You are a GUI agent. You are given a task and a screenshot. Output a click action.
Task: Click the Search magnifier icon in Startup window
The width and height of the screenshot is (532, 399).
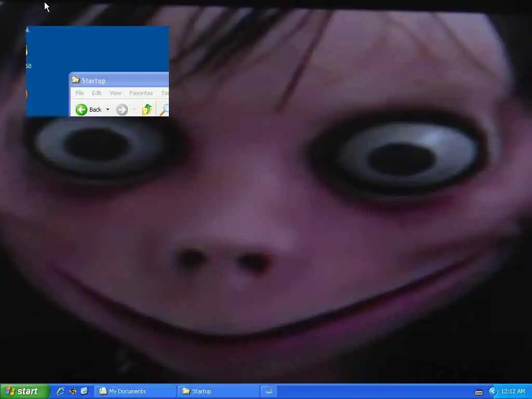164,109
